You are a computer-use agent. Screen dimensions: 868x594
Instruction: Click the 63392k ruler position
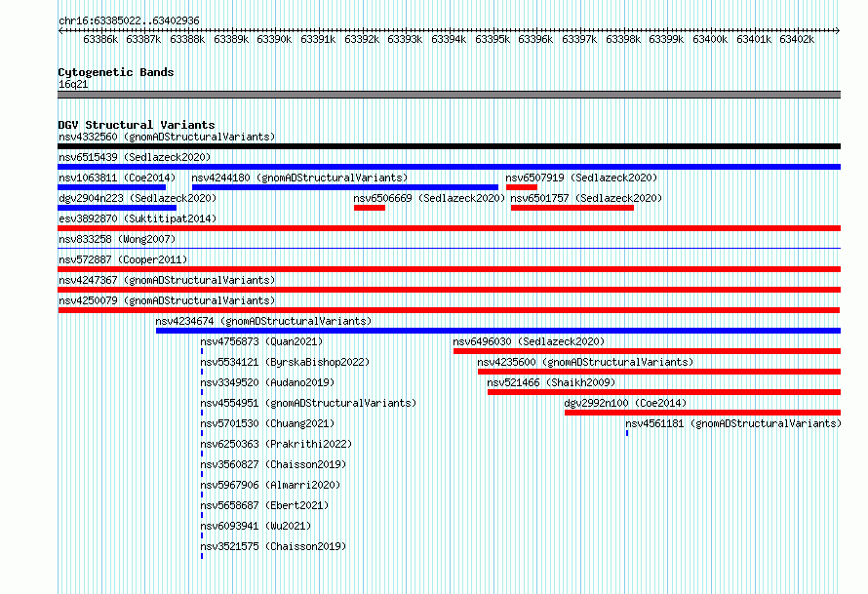pos(362,39)
